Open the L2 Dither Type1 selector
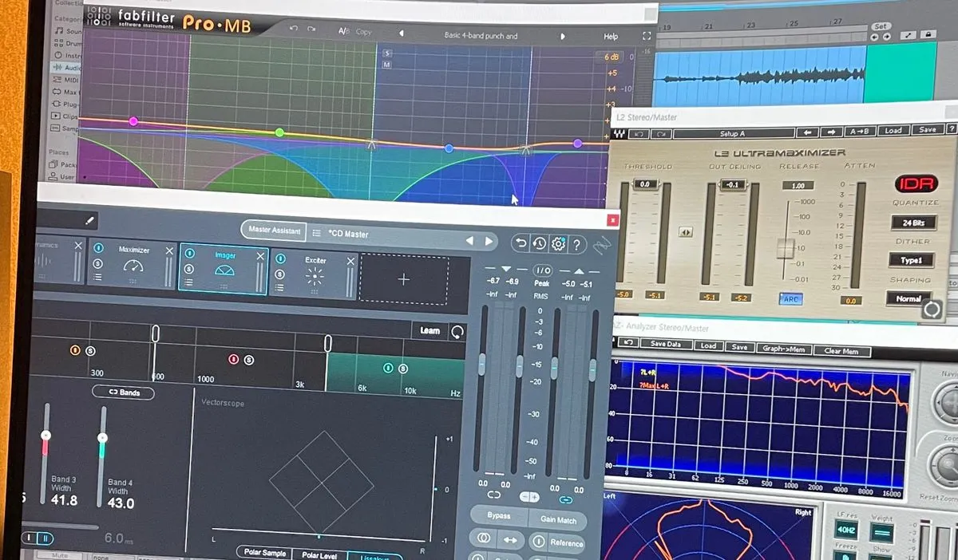 911,260
